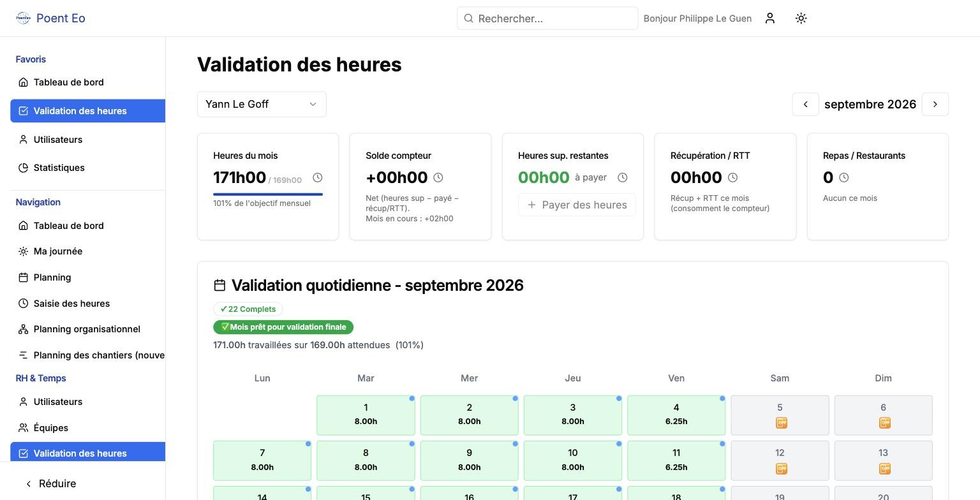This screenshot has height=500, width=980.
Task: Click the 'Poent Eo' brand name
Action: click(61, 18)
